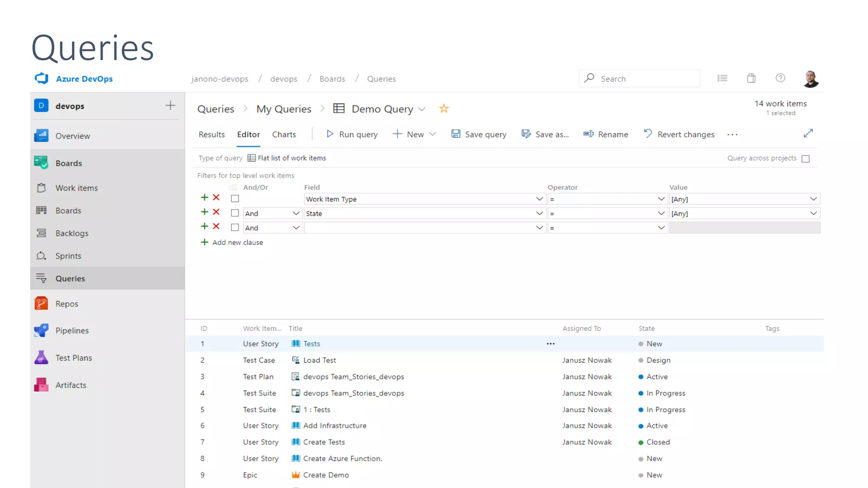Delete the Work Item Type clause
This screenshot has width=868, height=488.
click(216, 198)
